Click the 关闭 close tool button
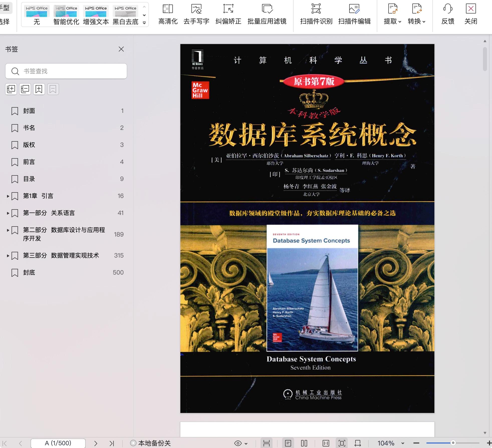The width and height of the screenshot is (492, 448). [x=471, y=15]
